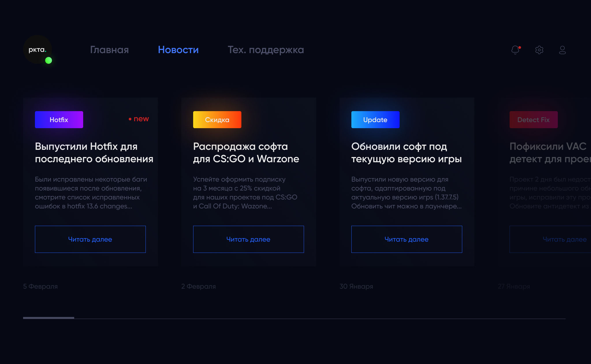Screen dimensions: 591x364
Task: Open the Тех. поддержка tab
Action: (266, 50)
